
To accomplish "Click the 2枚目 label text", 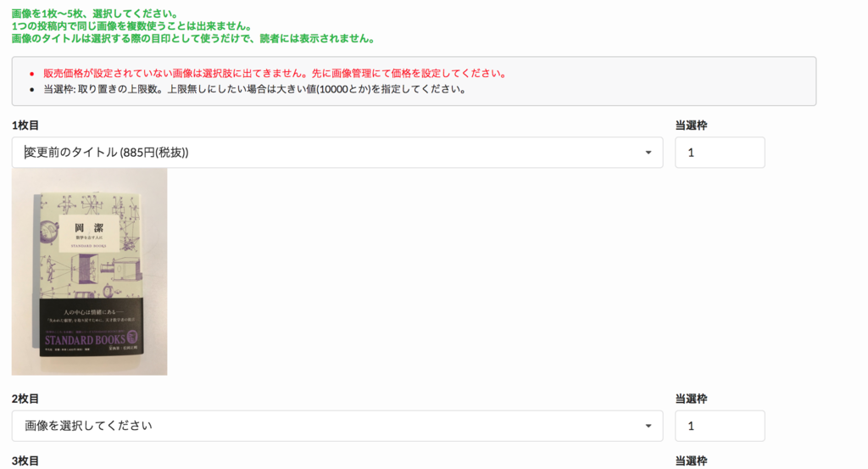I will point(25,399).
